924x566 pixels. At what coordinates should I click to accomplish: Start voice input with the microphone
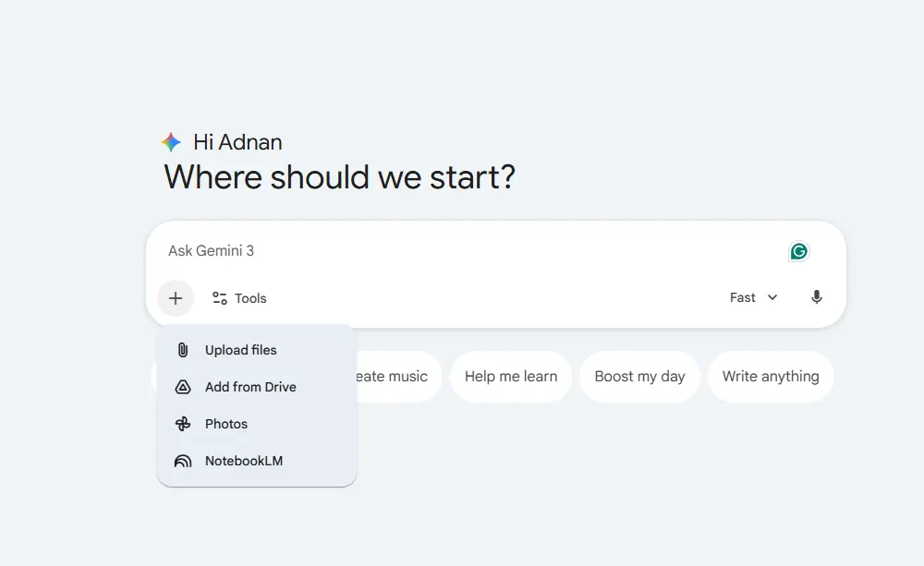pyautogui.click(x=817, y=297)
